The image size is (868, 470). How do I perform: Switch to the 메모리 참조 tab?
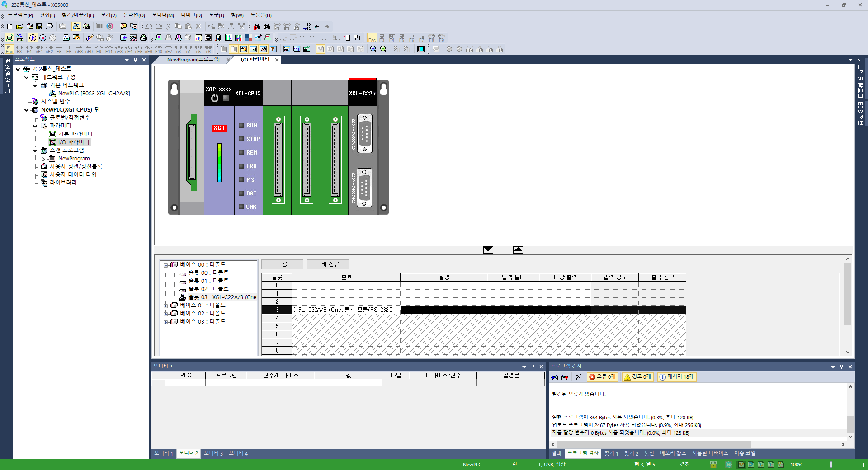coord(673,453)
